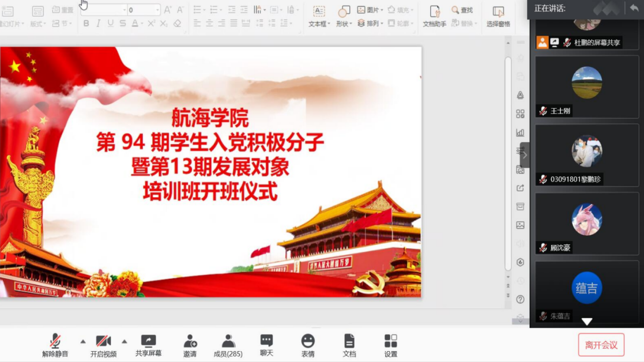Viewport: 644px width, 362px height.
Task: Open the 聊天 chat panel
Action: pyautogui.click(x=266, y=345)
